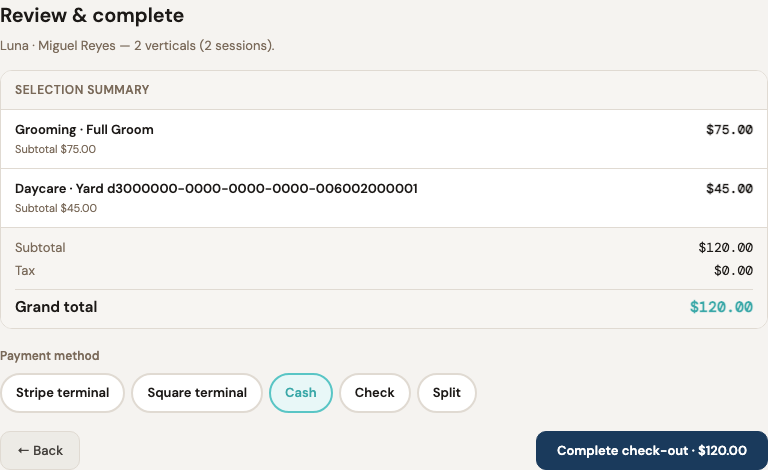Click the Grand total amount $120.00
Image resolution: width=768 pixels, height=470 pixels.
pyautogui.click(x=721, y=307)
